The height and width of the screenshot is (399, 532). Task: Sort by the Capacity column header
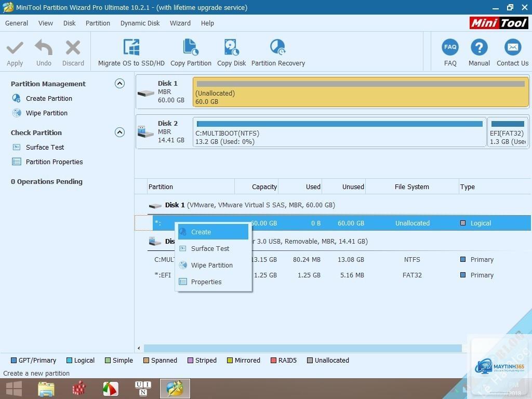point(257,187)
